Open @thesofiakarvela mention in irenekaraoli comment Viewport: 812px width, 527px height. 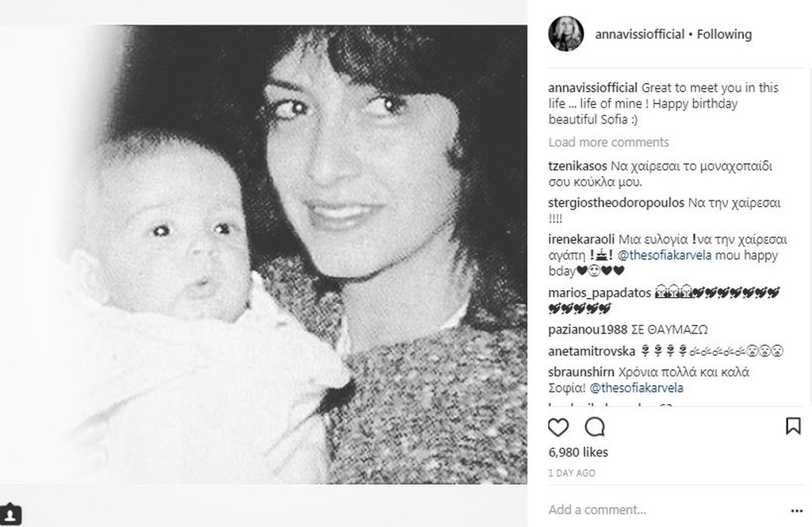(665, 255)
